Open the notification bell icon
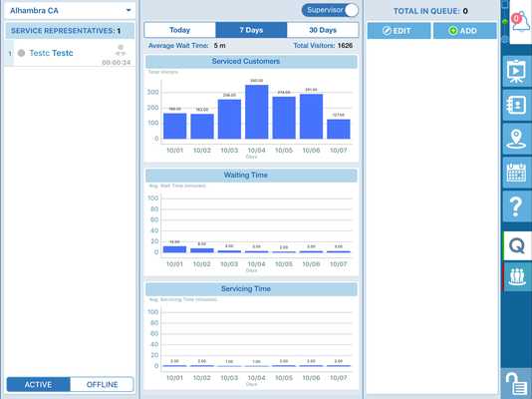This screenshot has height=399, width=532. (x=521, y=22)
